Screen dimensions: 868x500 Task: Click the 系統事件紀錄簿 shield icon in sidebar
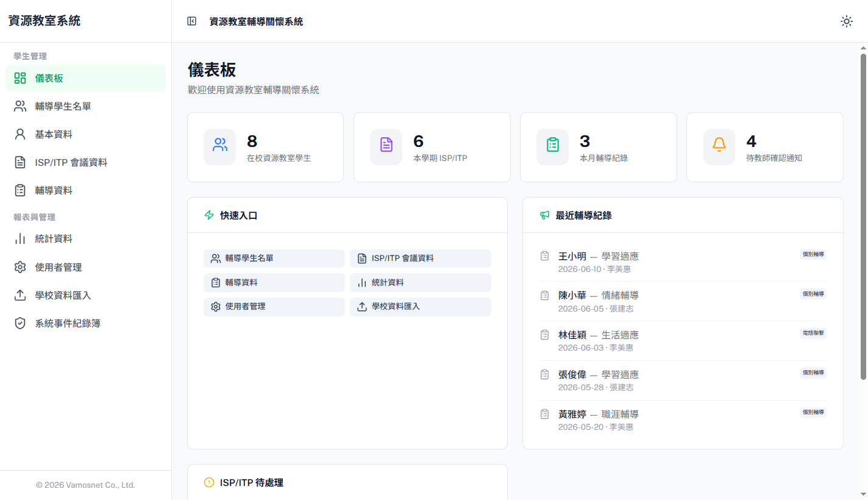click(20, 323)
